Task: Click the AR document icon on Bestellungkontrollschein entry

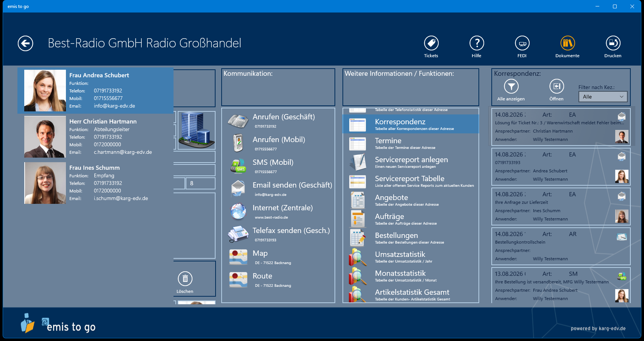Action: (x=622, y=237)
